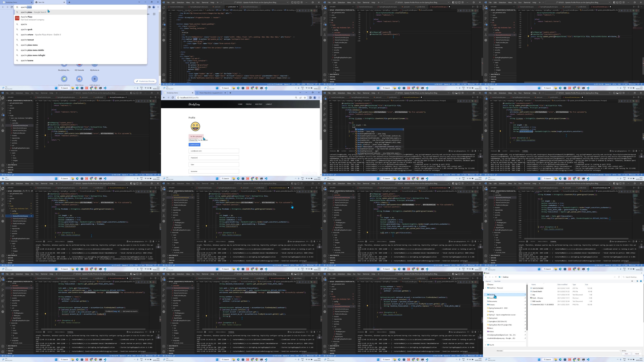Open the Spring Initializr shortcut icon
Image resolution: width=644 pixels, height=362 pixels.
[x=64, y=79]
